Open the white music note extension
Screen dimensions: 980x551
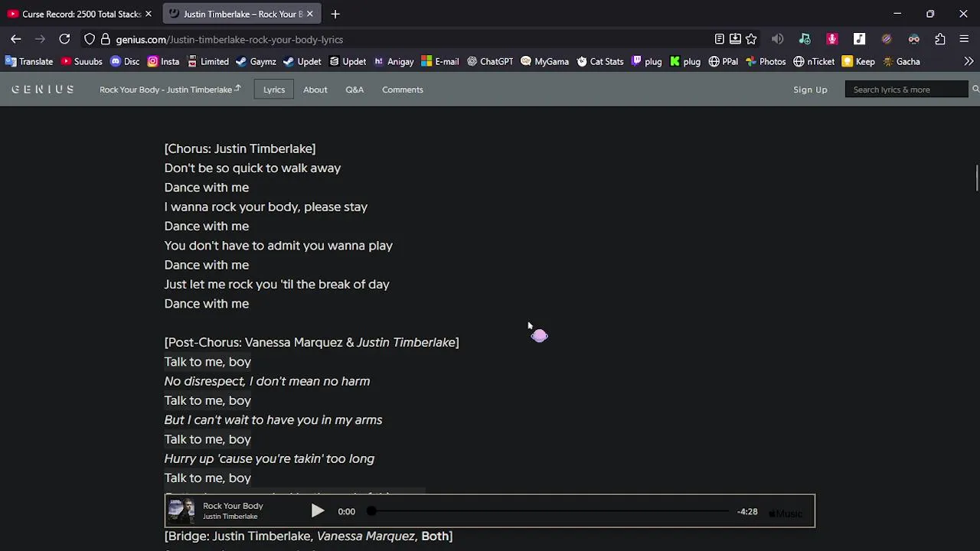click(859, 39)
